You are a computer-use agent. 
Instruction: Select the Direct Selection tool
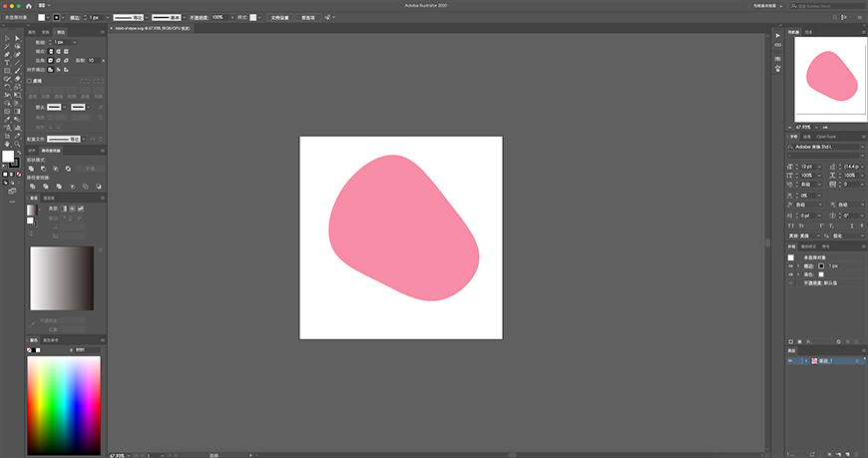(17, 38)
